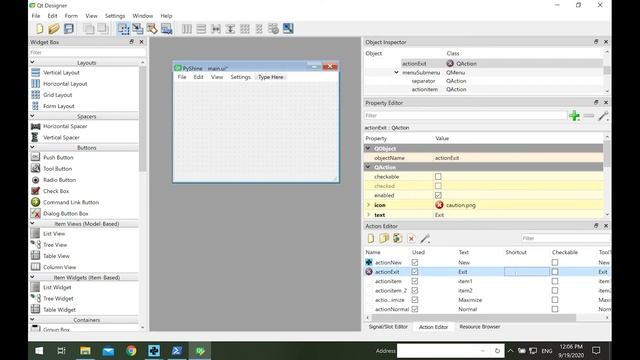This screenshot has height=360, width=640.
Task: Open the Window menu in Qt Designer
Action: coord(142,16)
